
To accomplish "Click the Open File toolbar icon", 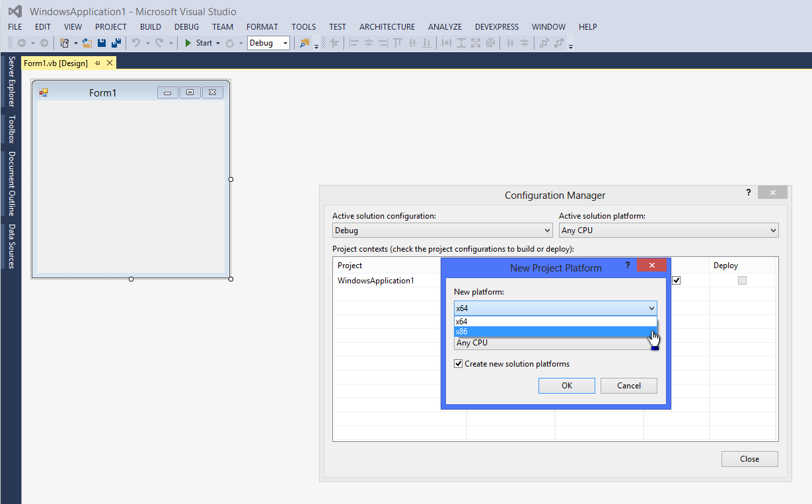I will coord(87,43).
